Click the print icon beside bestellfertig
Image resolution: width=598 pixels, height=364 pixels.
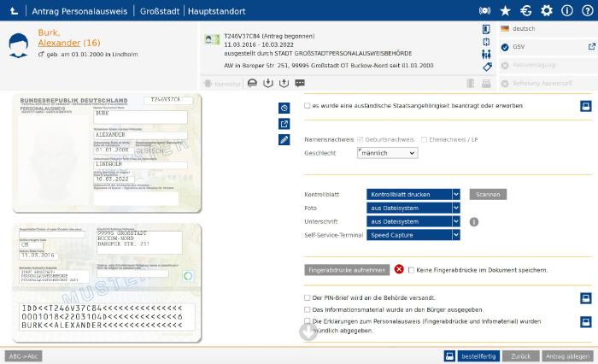[x=449, y=355]
